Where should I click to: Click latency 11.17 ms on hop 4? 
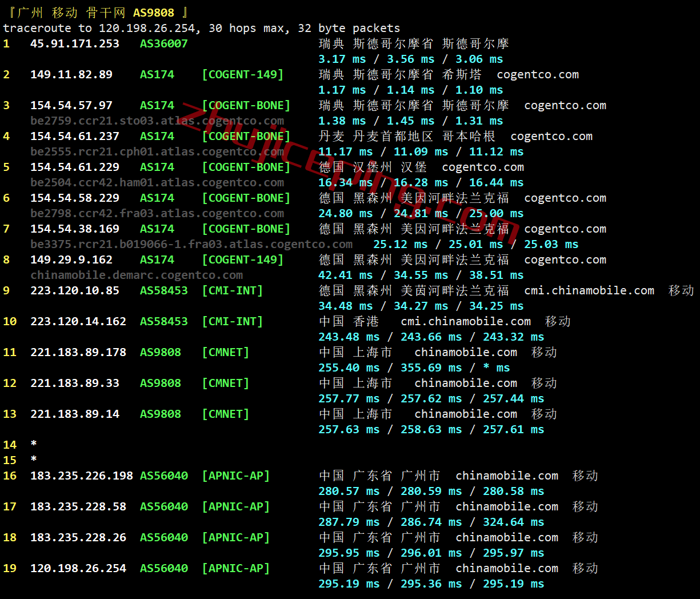coord(346,151)
